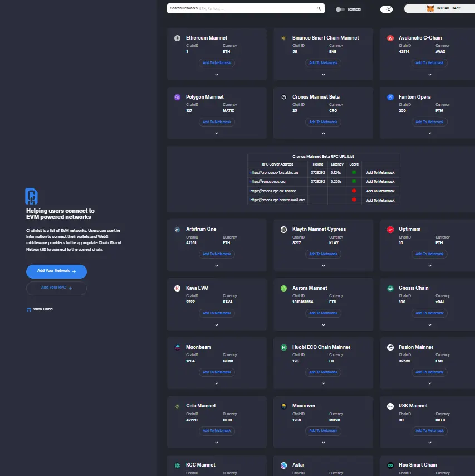Add Optimism to Metamask
The height and width of the screenshot is (476, 475).
click(429, 254)
